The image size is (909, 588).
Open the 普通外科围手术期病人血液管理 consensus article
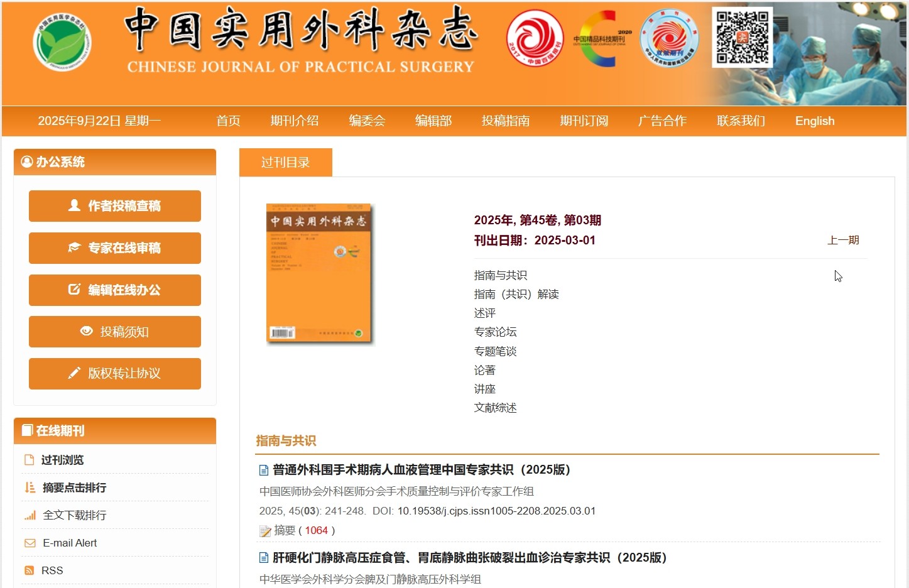(x=421, y=469)
